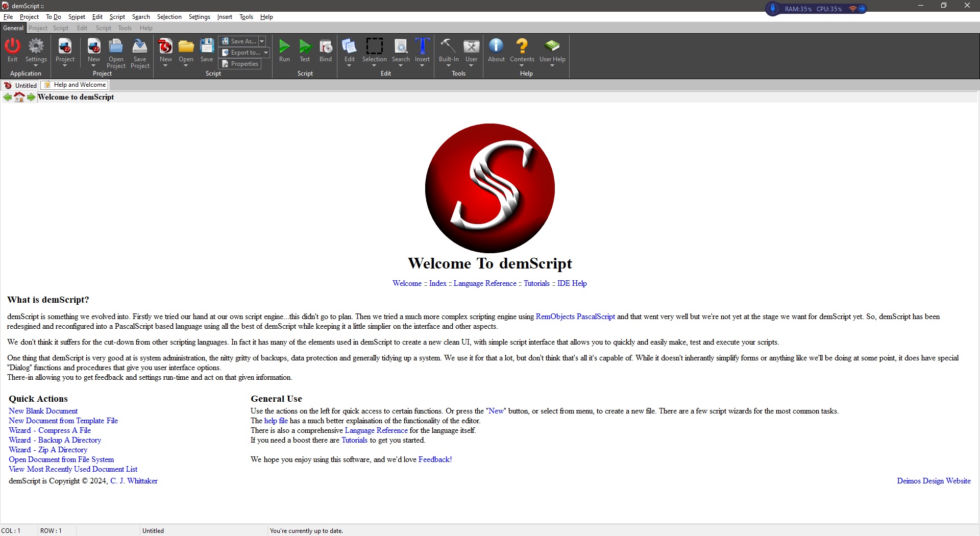
Task: Click Wizard - Backup A Directory
Action: [55, 440]
